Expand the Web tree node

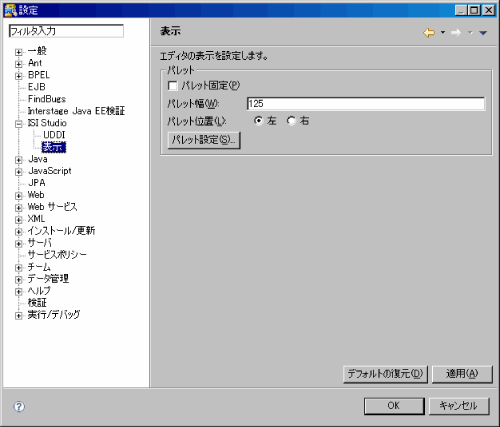[19, 196]
